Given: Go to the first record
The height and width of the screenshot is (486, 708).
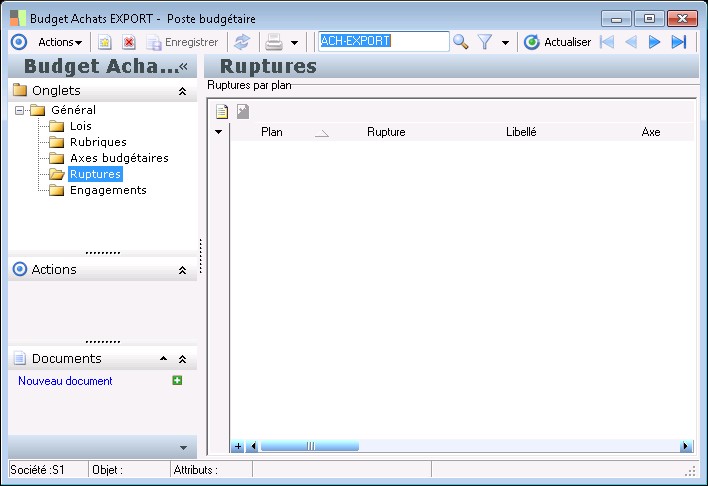Looking at the screenshot, I should 607,42.
